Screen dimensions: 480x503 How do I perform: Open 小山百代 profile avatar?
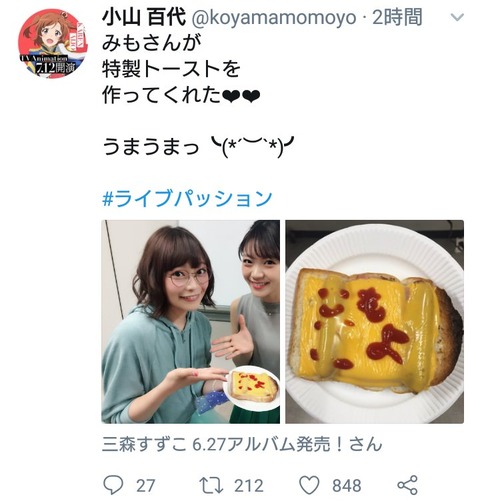coord(52,44)
